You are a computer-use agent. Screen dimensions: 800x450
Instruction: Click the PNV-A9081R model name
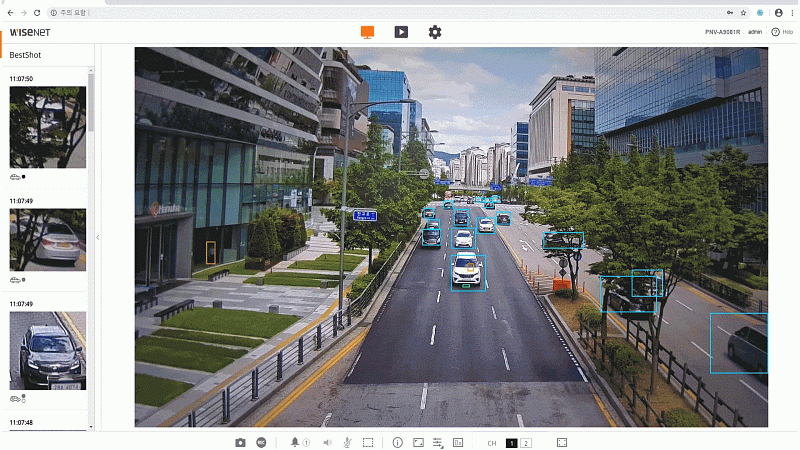722,32
